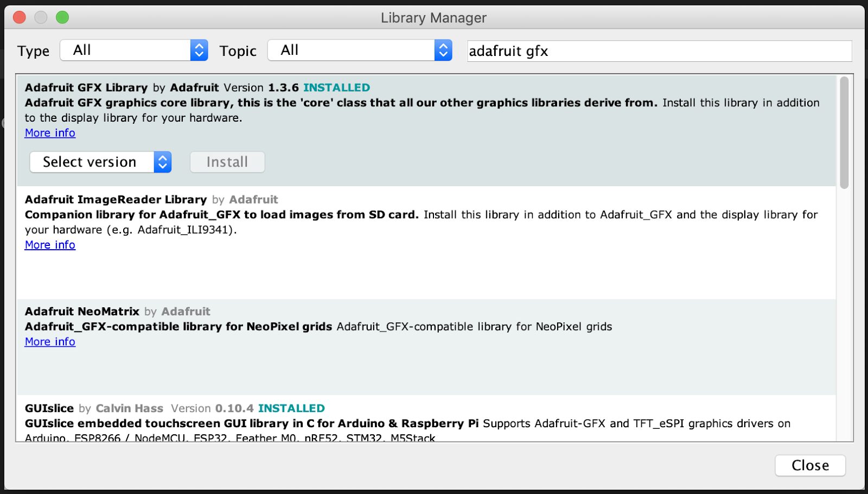Viewport: 868px width, 494px height.
Task: Click the red close window button
Action: click(x=20, y=17)
